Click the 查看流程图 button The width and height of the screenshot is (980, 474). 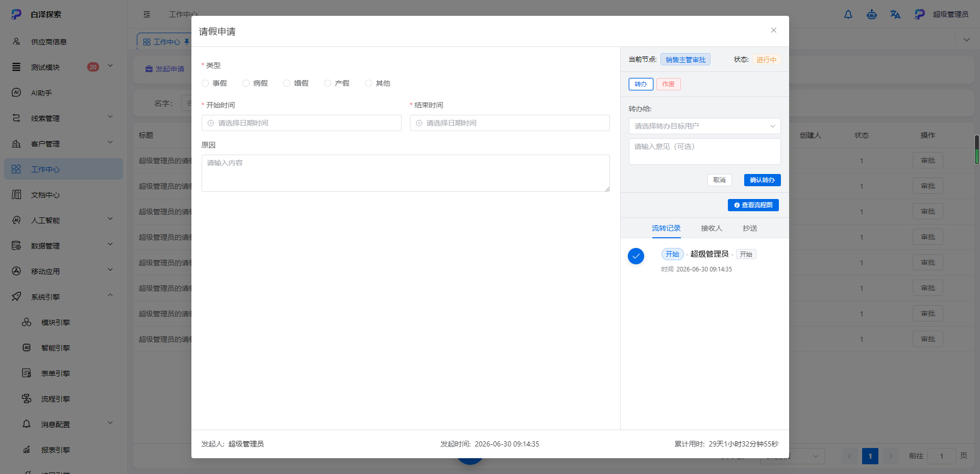(753, 205)
